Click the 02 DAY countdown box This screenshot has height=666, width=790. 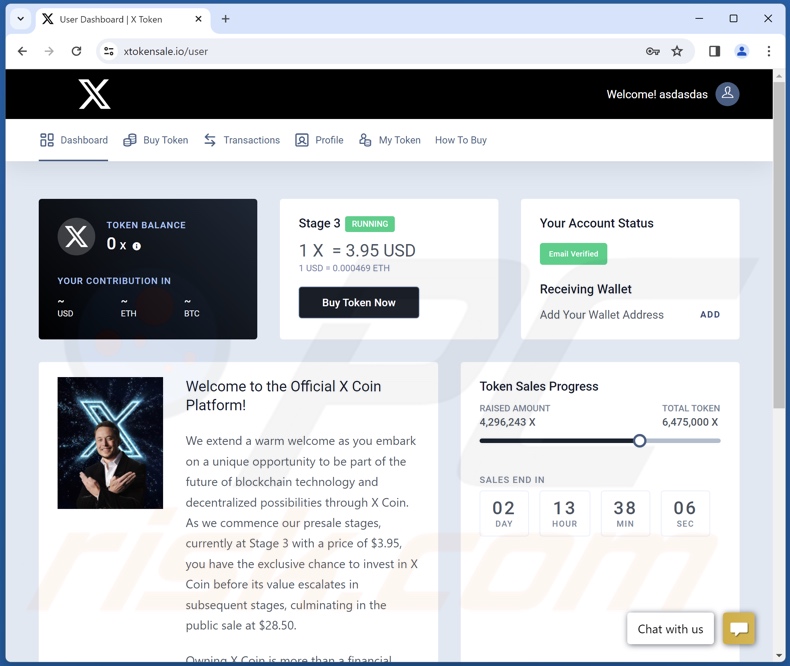point(504,513)
